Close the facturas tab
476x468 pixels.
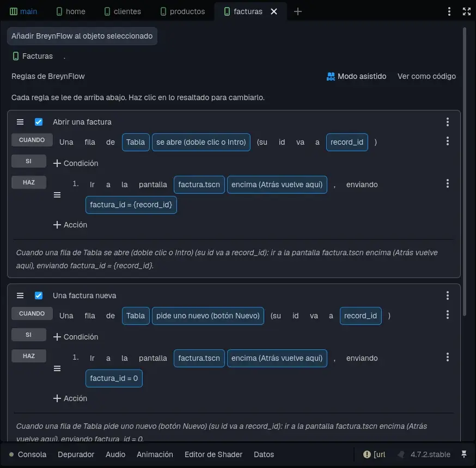tap(274, 11)
